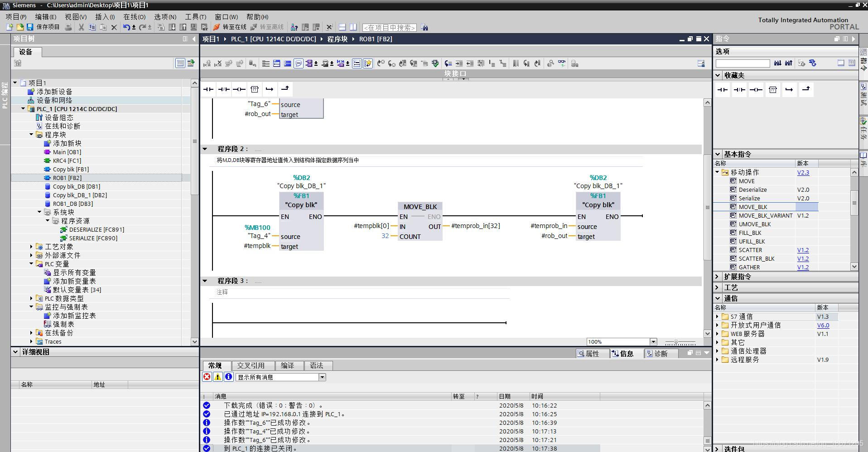The height and width of the screenshot is (452, 868).
Task: Toggle instruction pane list view icon
Action: point(852,63)
